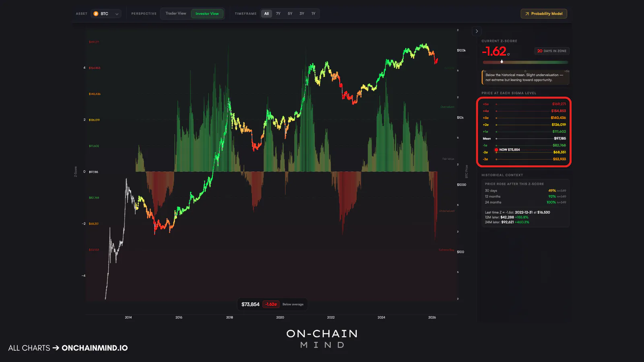The height and width of the screenshot is (362, 644).
Task: Click the Last time Z 2022-12-31 line
Action: click(517, 212)
